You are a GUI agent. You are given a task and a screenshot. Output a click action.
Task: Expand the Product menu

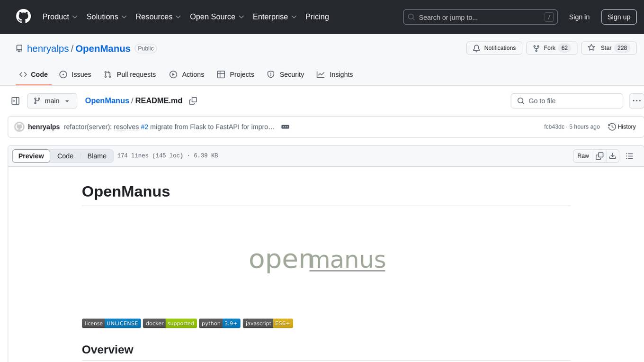pyautogui.click(x=60, y=17)
